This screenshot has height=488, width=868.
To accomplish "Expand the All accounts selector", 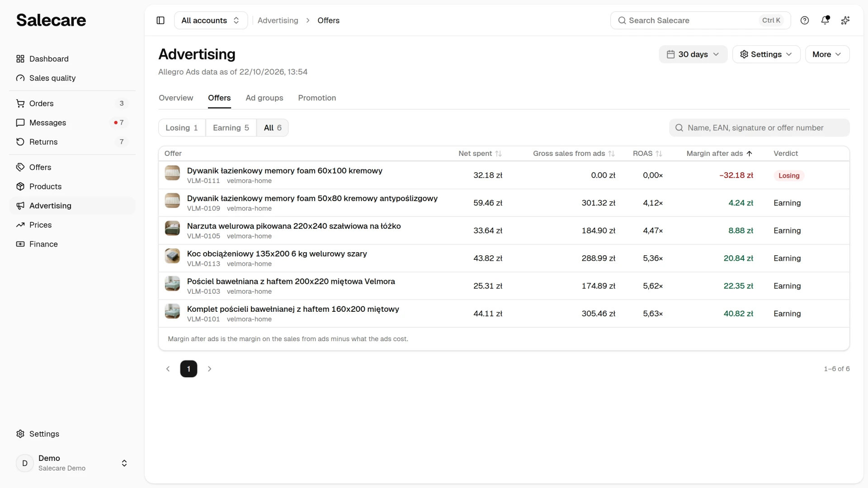I will [x=211, y=20].
